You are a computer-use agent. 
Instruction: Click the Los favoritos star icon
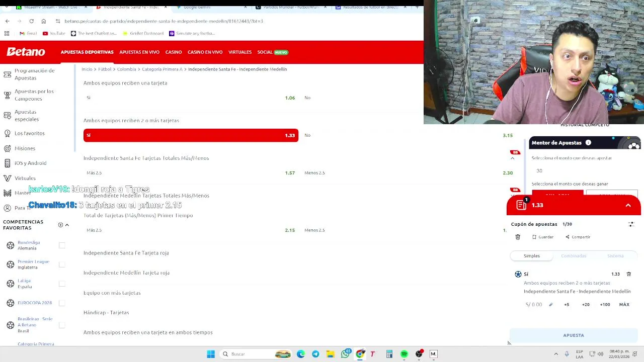tap(7, 133)
